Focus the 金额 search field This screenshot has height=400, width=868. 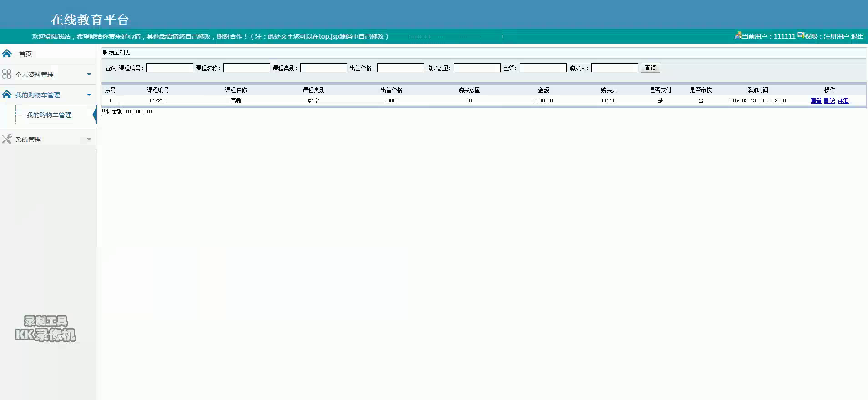(x=543, y=68)
